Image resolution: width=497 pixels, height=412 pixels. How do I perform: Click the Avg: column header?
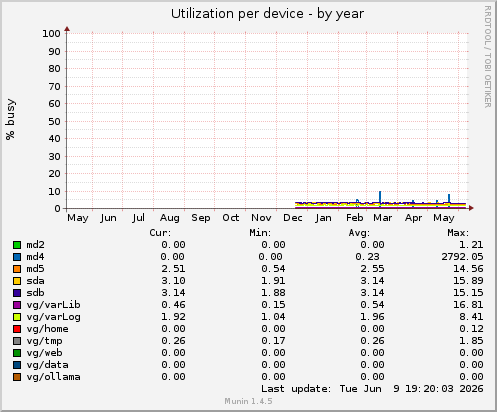pos(359,233)
